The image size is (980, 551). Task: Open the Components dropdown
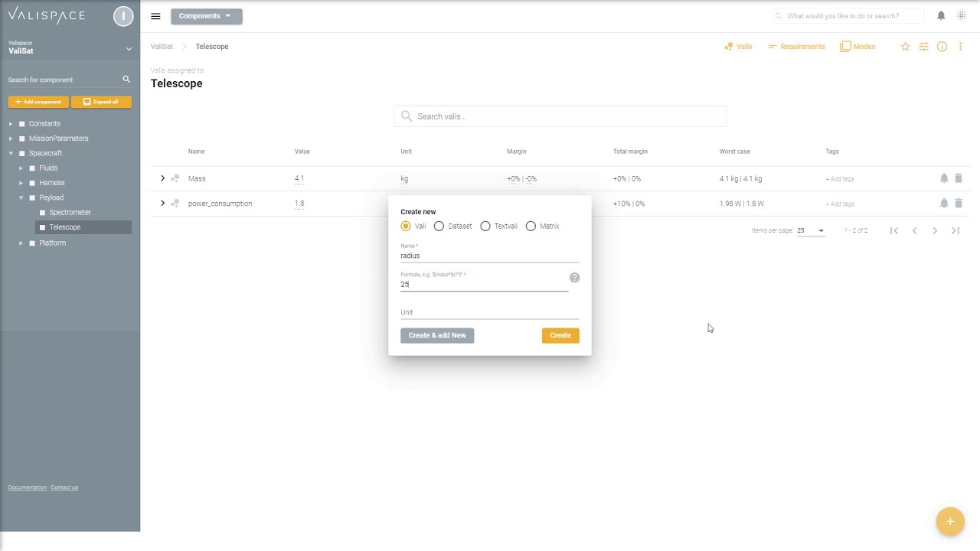click(x=207, y=16)
